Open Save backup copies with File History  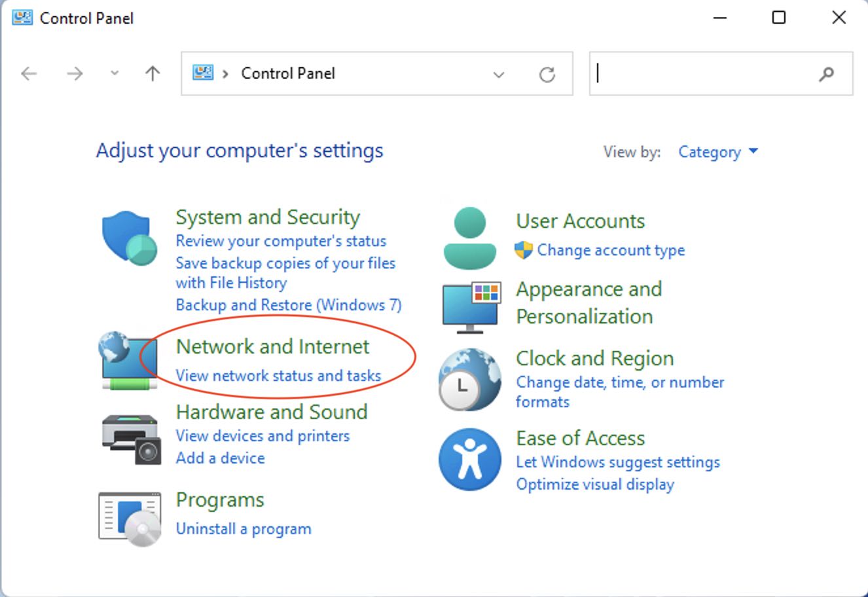coord(285,273)
